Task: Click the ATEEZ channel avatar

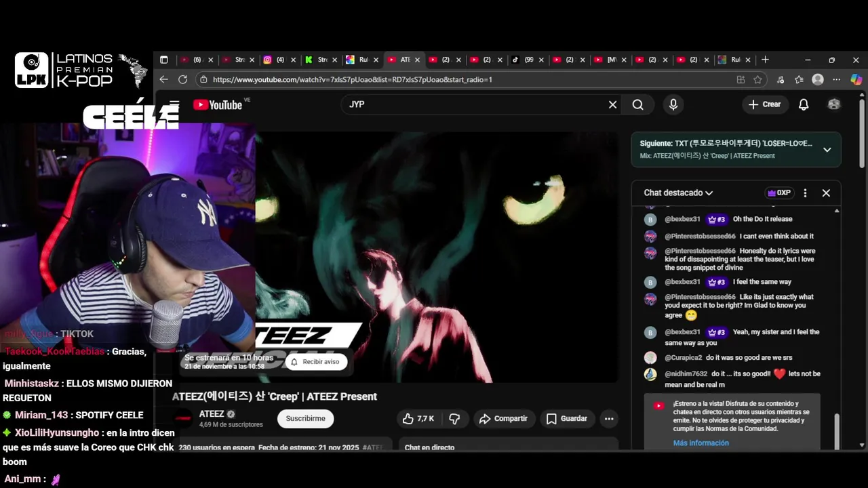Action: 184,419
